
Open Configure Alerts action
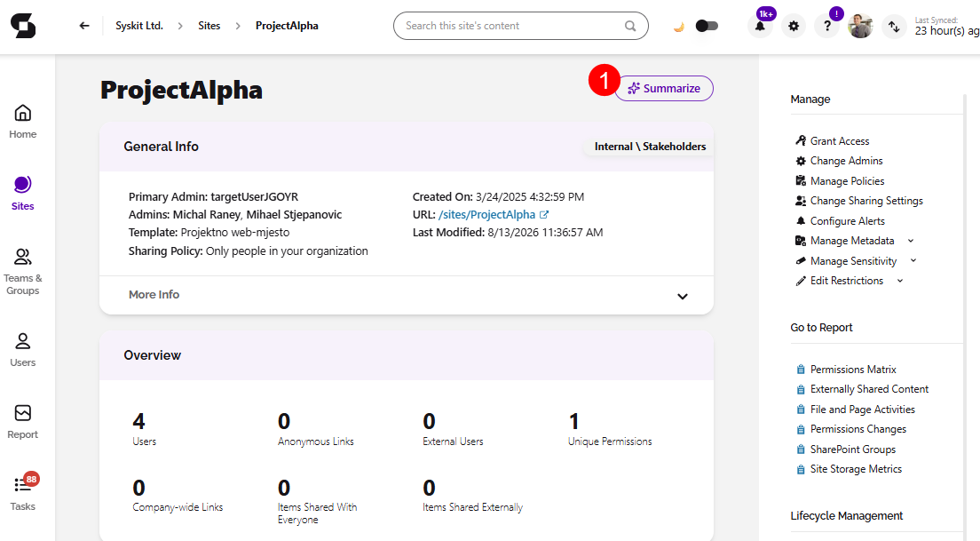tap(841, 221)
